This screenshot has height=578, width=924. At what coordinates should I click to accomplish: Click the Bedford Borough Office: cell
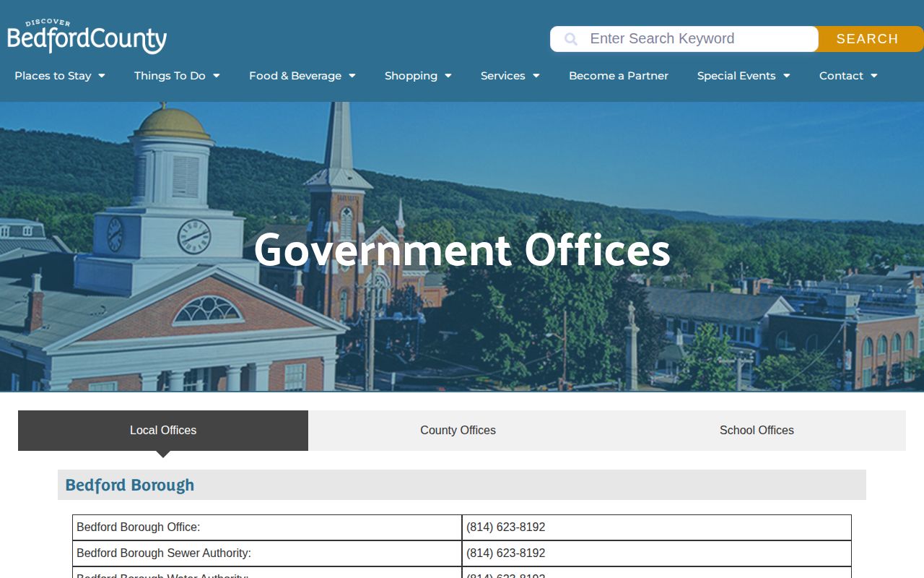point(267,527)
